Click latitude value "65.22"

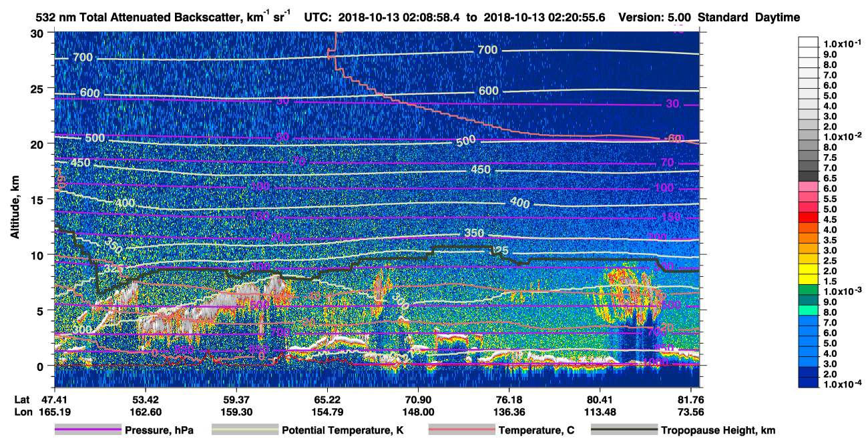tap(327, 400)
